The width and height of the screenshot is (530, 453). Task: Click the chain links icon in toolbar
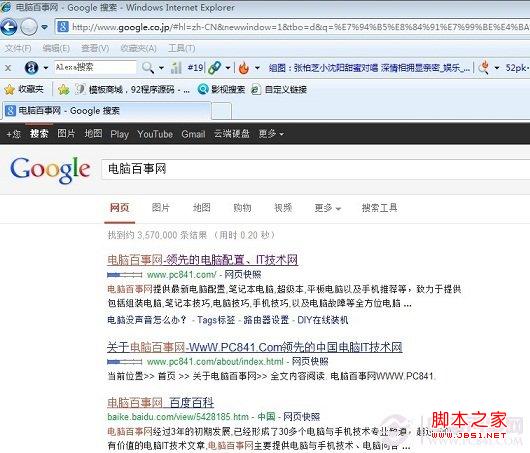214,68
